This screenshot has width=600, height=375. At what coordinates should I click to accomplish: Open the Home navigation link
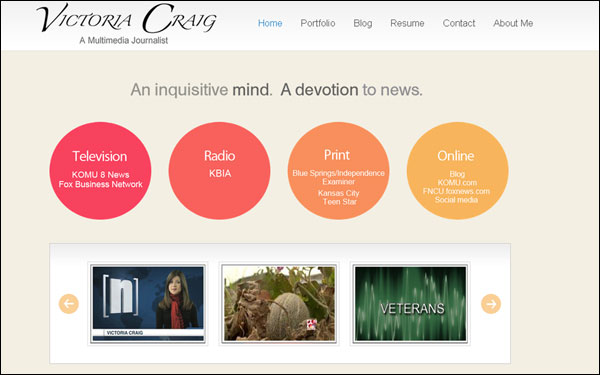(x=270, y=23)
